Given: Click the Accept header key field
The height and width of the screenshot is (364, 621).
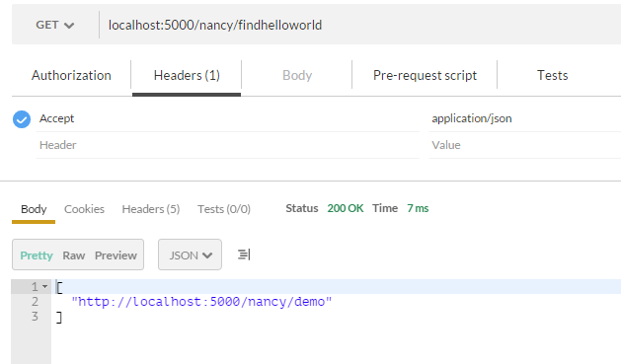Looking at the screenshot, I should tap(228, 118).
